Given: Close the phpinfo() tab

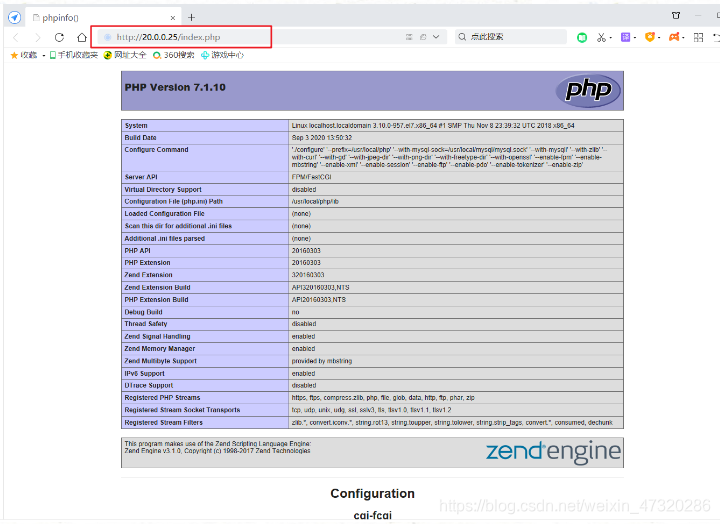Looking at the screenshot, I should click(173, 18).
